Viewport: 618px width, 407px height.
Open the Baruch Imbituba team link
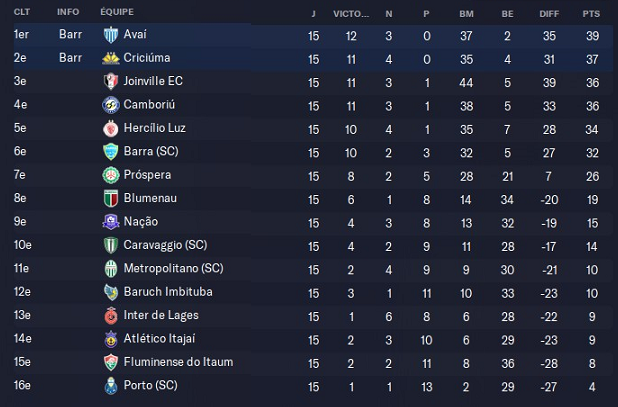167,292
